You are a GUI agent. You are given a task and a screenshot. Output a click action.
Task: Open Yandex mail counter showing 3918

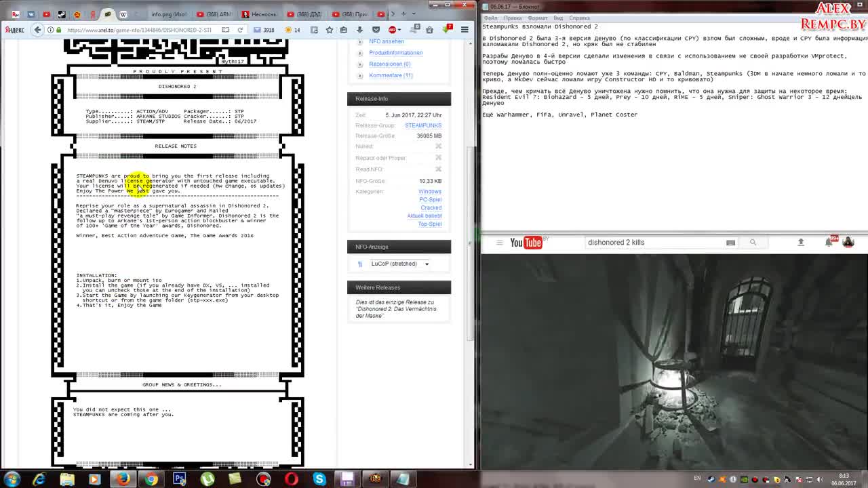point(264,30)
